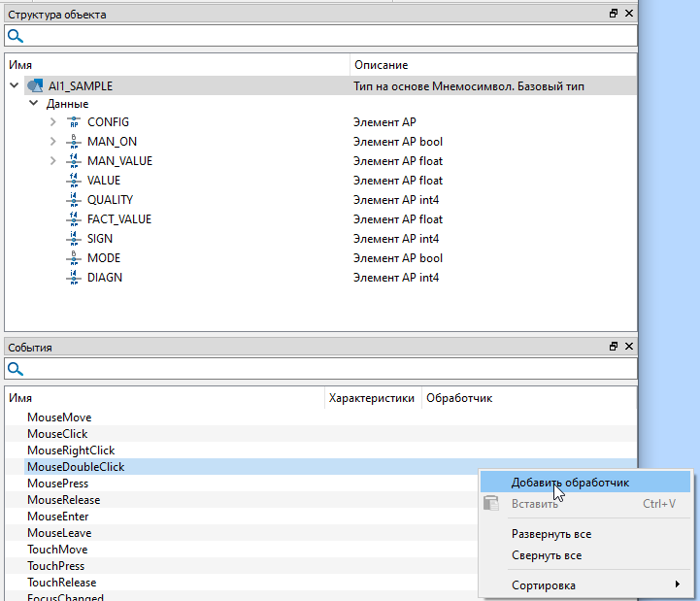This screenshot has width=700, height=601.
Task: Choose Добавить обработчик from context menu
Action: pos(570,483)
